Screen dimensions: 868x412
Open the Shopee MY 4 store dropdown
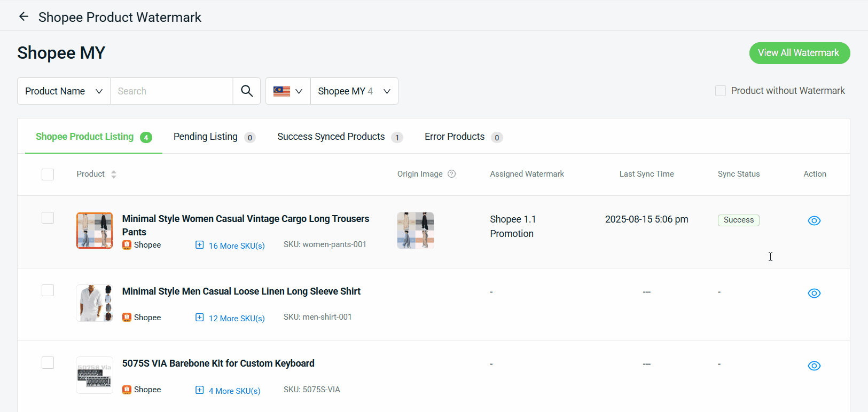point(354,91)
